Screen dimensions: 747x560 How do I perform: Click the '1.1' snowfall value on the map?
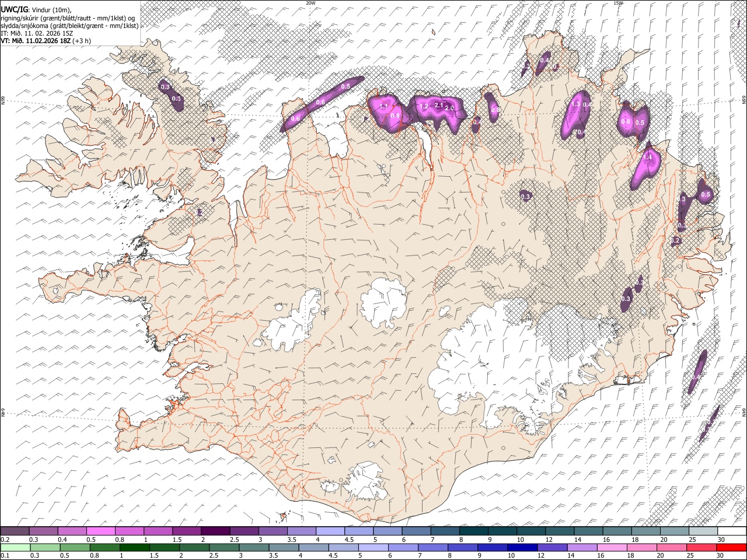(383, 106)
